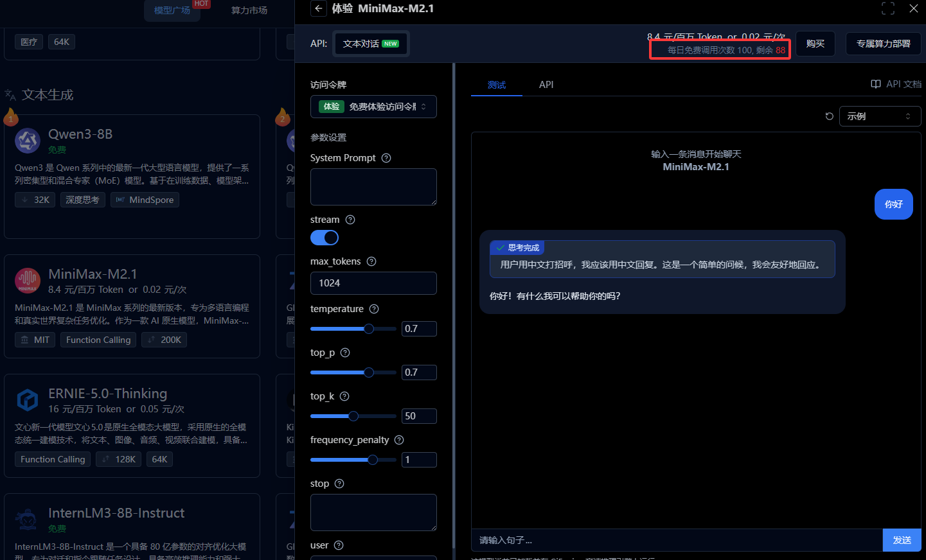The image size is (926, 560).
Task: Select the 测试 tab
Action: click(496, 85)
